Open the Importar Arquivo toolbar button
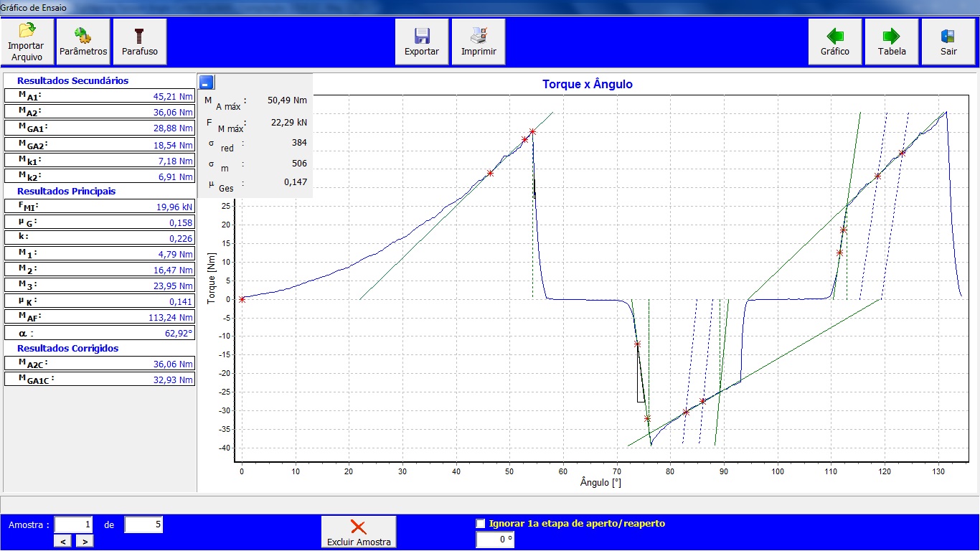The height and width of the screenshot is (551, 980). pos(27,42)
